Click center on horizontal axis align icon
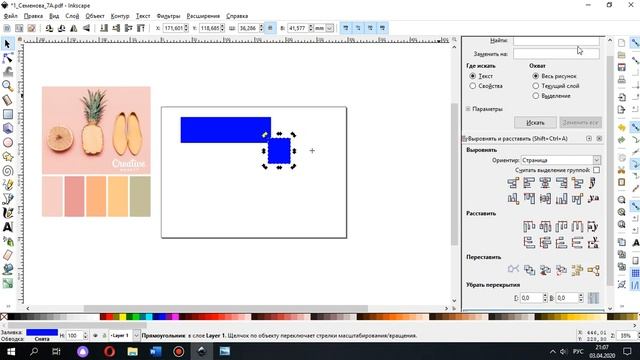 click(x=545, y=199)
